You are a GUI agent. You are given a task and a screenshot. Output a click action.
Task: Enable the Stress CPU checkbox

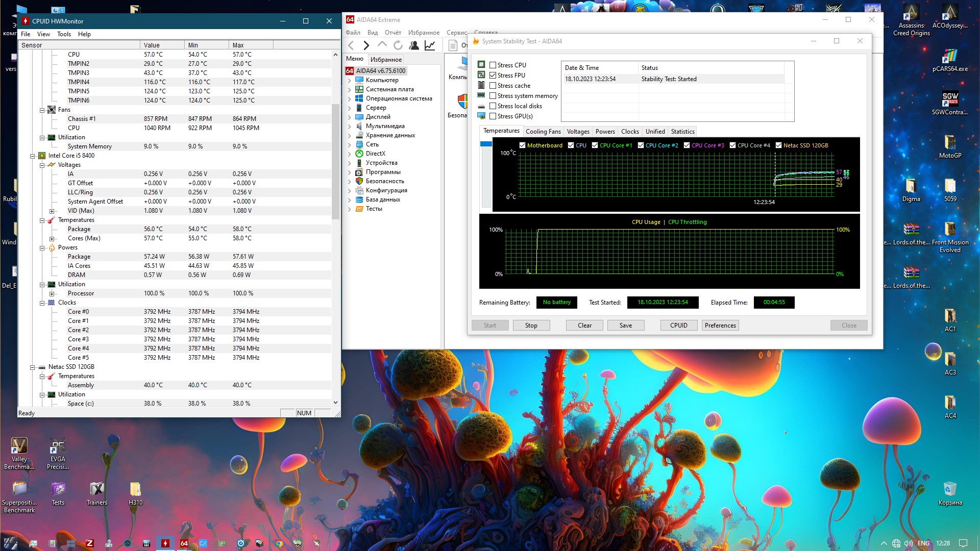(493, 65)
